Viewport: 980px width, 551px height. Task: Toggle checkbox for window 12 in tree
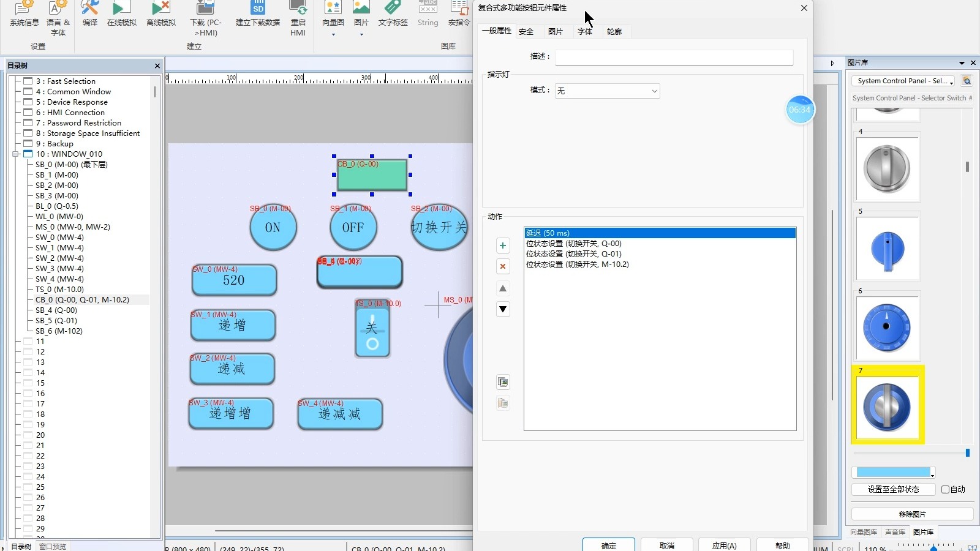28,352
